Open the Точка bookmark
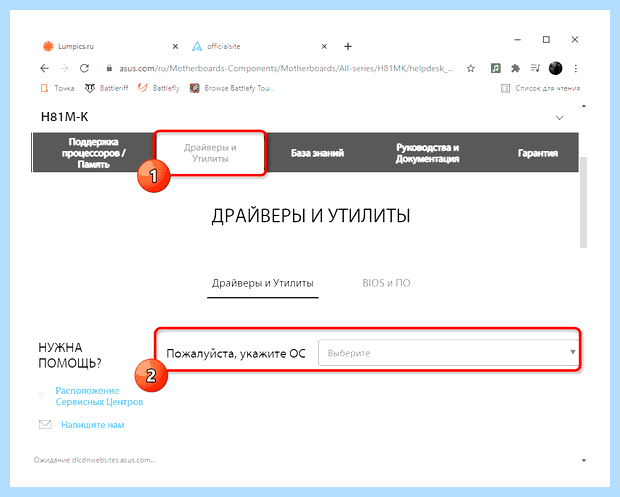620x497 pixels. tap(58, 88)
